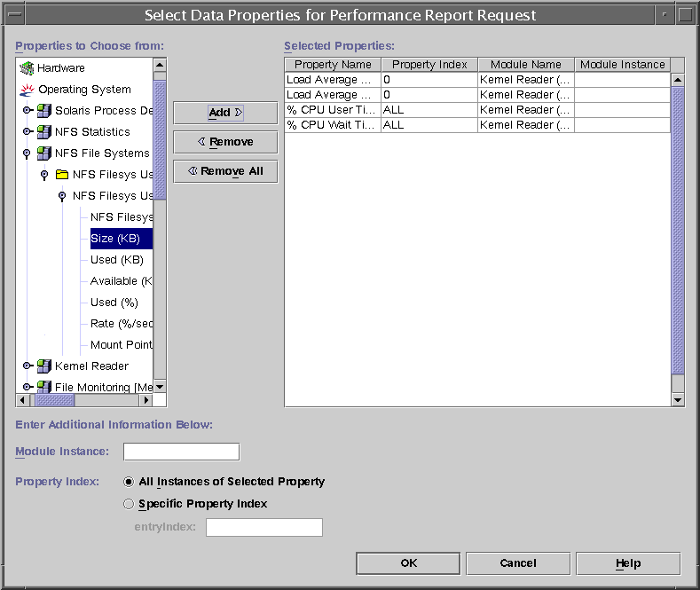Select the Kernel Reader tree label
Viewport: 700px width, 590px height.
[91, 366]
